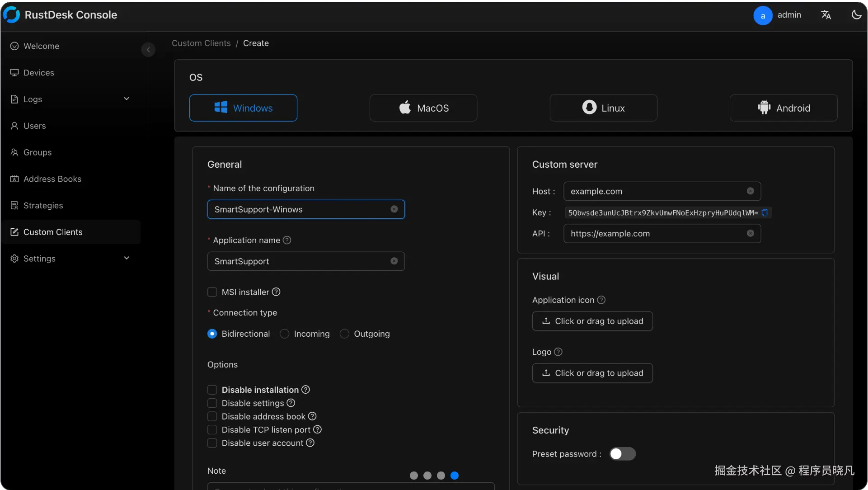This screenshot has width=868, height=490.
Task: Enable the MSI installer checkbox
Action: 212,292
